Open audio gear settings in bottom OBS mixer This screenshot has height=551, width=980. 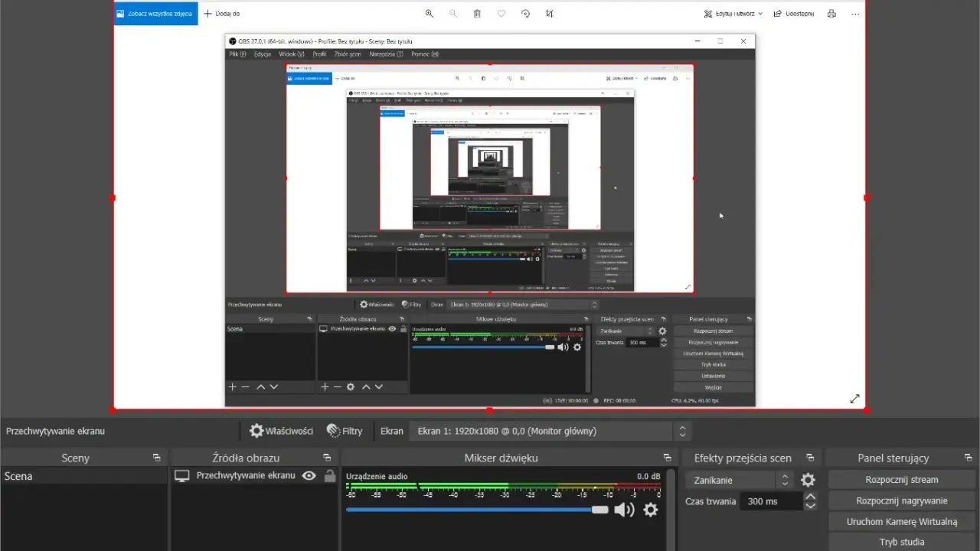pos(651,510)
